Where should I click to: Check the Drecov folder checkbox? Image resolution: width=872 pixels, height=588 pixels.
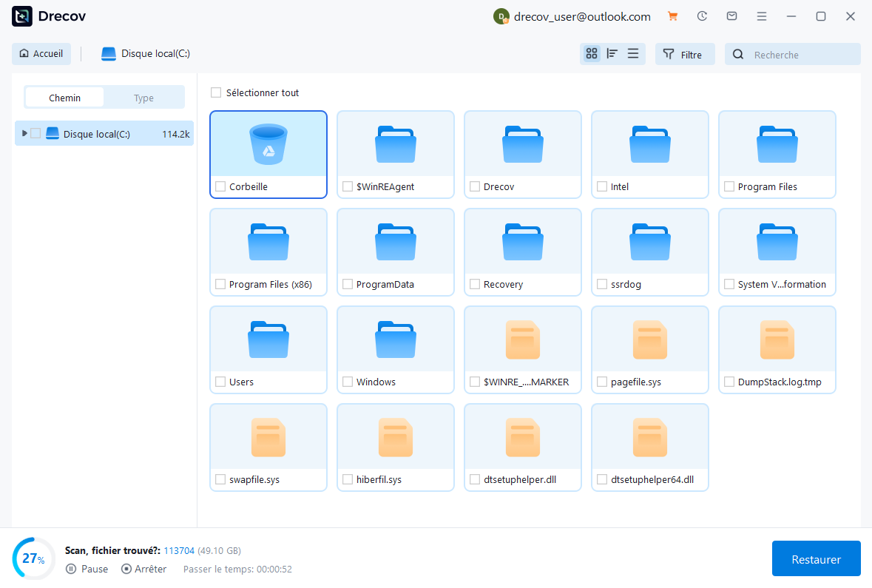(x=475, y=186)
